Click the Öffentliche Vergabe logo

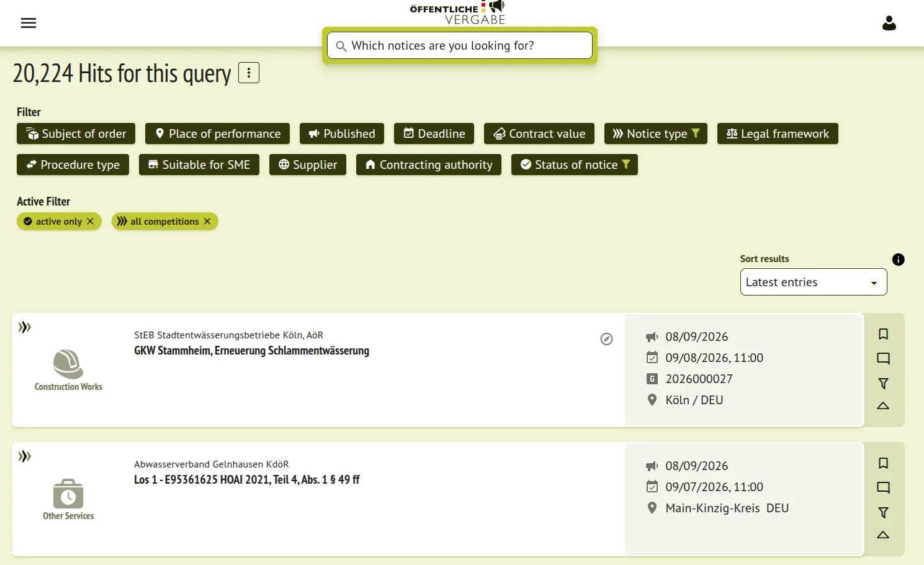pos(457,12)
